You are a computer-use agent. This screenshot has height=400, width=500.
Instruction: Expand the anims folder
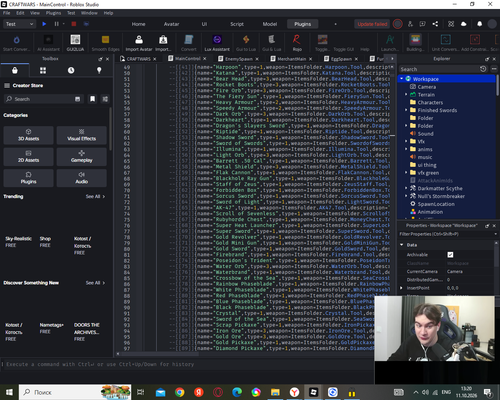(406, 149)
